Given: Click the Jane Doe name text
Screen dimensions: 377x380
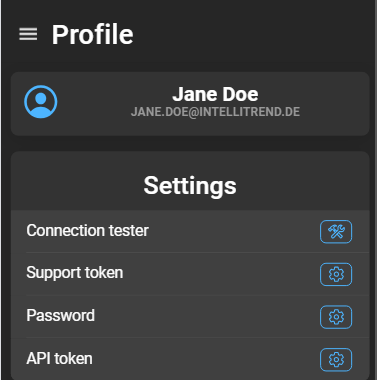Looking at the screenshot, I should (x=215, y=94).
